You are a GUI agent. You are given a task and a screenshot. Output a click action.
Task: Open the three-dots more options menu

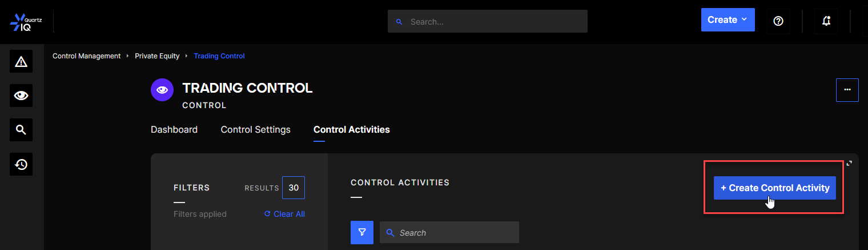847,90
